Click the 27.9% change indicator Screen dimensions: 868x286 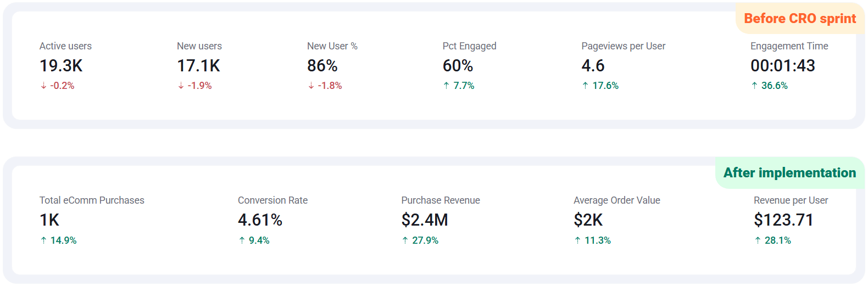tap(425, 240)
